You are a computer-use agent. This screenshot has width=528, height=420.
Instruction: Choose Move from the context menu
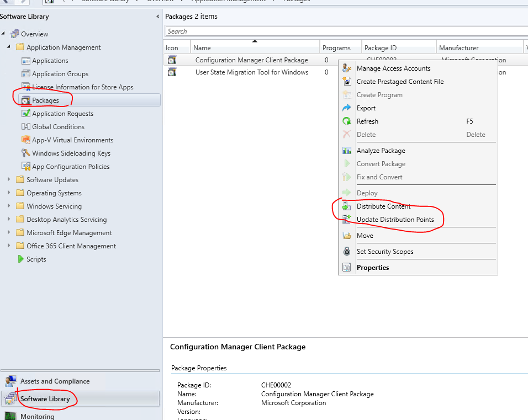tap(418, 236)
